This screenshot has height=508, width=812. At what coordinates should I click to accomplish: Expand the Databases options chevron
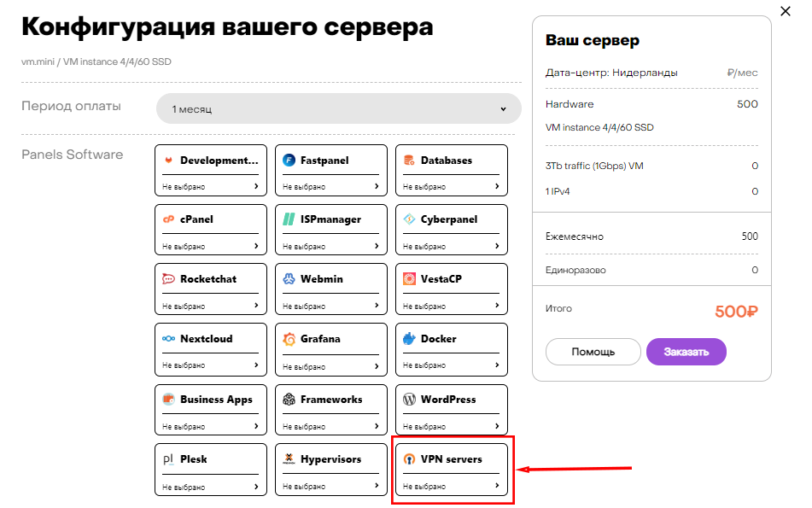[x=497, y=186]
